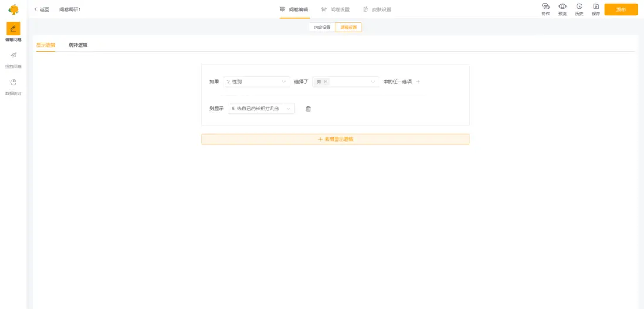Open 数据统计 pie chart icon
The height and width of the screenshot is (309, 644).
[13, 82]
